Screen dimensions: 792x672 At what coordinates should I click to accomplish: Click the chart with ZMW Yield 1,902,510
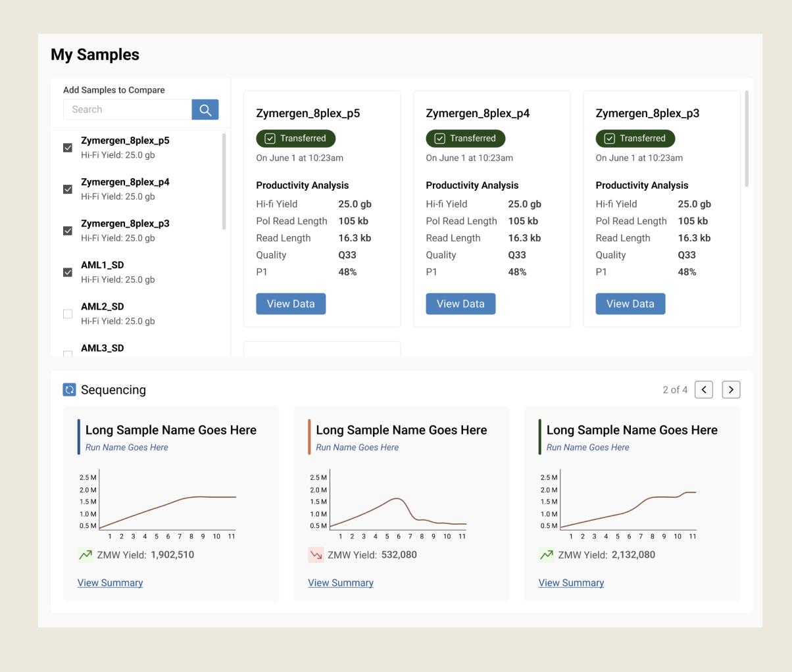coord(158,504)
